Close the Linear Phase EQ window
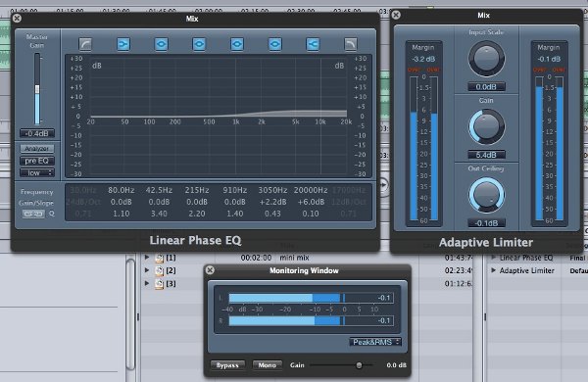Viewport: 588px width, 382px height. [17, 18]
